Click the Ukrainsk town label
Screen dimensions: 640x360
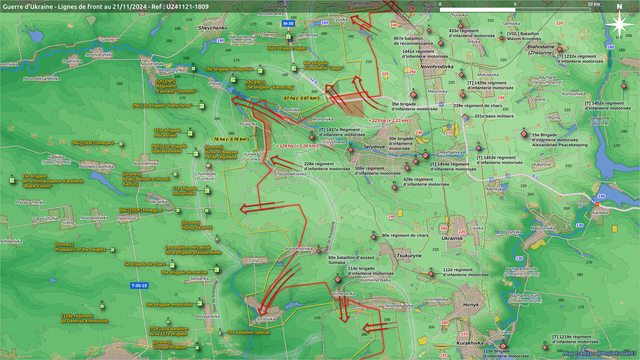(x=452, y=238)
